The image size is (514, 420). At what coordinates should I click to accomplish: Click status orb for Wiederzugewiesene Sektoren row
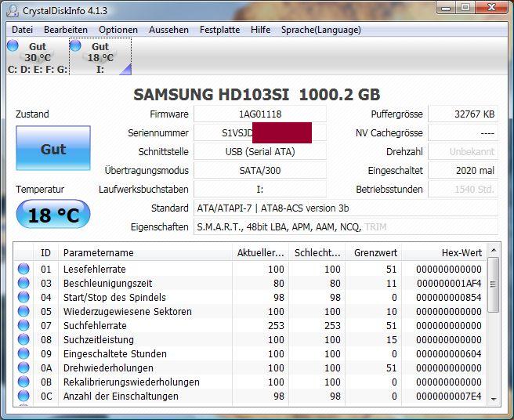point(24,311)
